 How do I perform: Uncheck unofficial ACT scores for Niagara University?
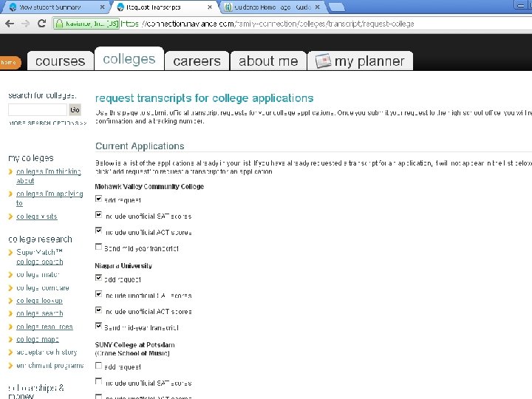pos(98,310)
